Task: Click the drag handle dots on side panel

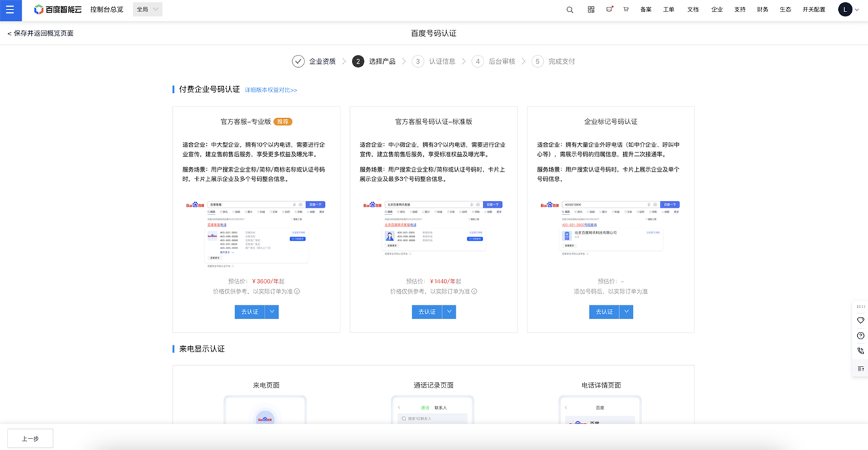Action: click(861, 307)
